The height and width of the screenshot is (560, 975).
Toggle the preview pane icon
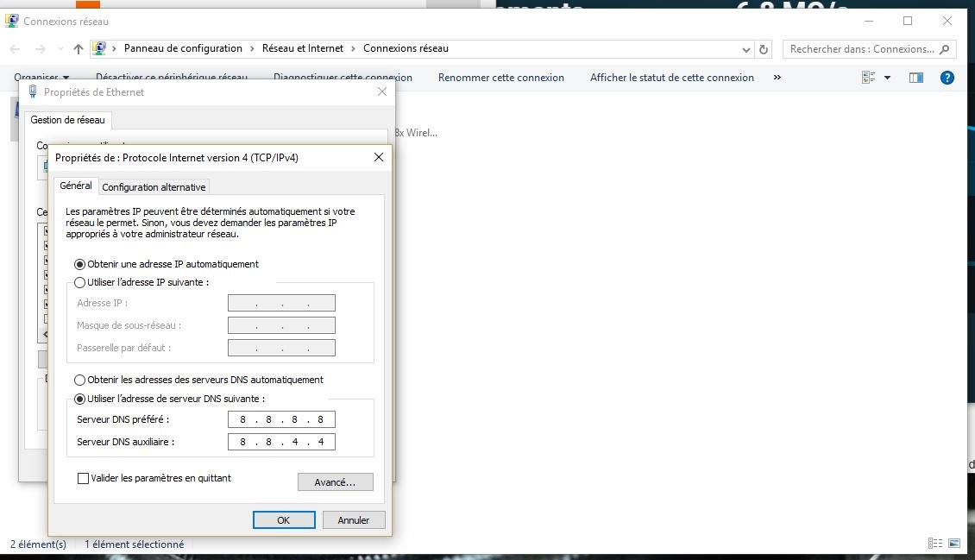[x=915, y=77]
